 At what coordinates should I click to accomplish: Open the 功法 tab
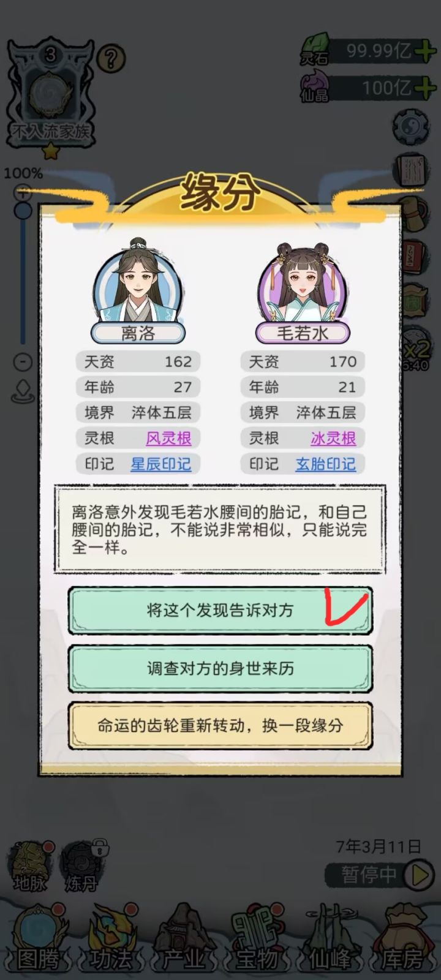[111, 941]
